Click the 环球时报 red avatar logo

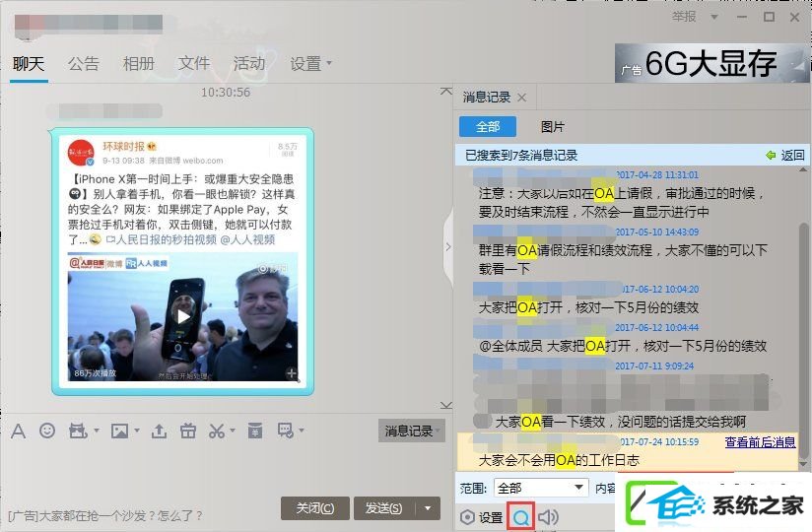[x=81, y=153]
